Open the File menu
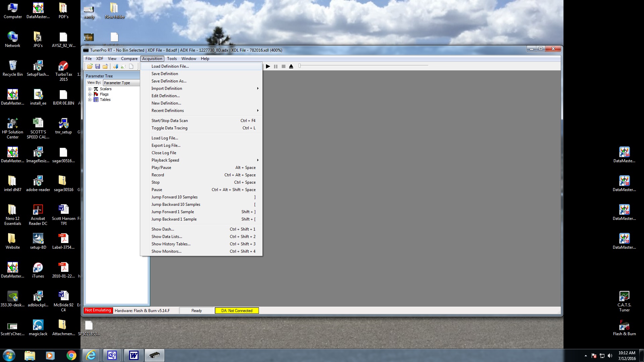644x362 pixels. 89,59
